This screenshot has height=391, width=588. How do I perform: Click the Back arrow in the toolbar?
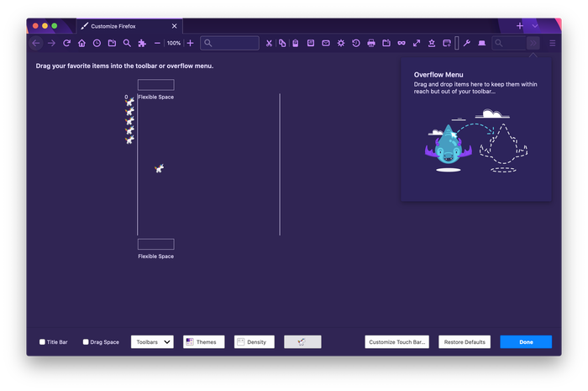(36, 43)
